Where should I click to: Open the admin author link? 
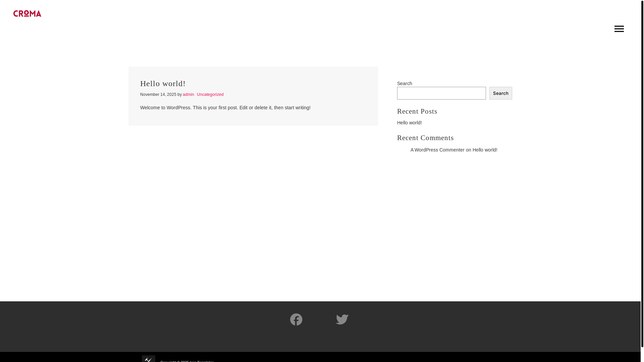[x=188, y=95]
